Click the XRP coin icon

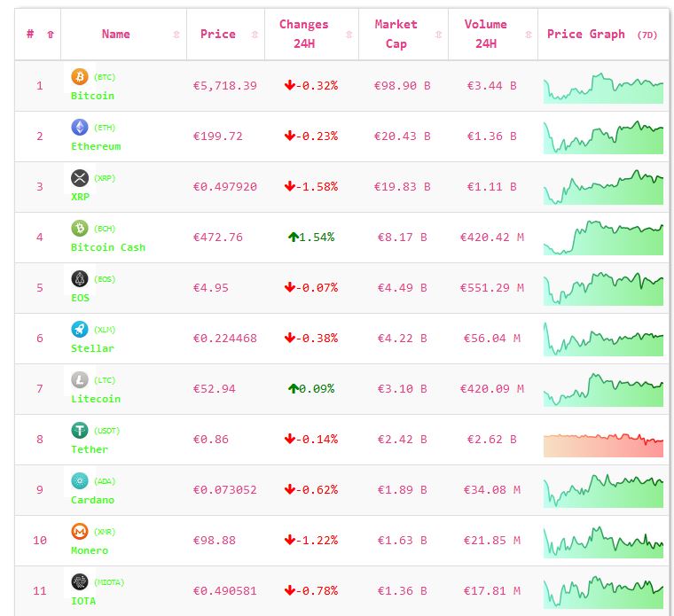(80, 178)
